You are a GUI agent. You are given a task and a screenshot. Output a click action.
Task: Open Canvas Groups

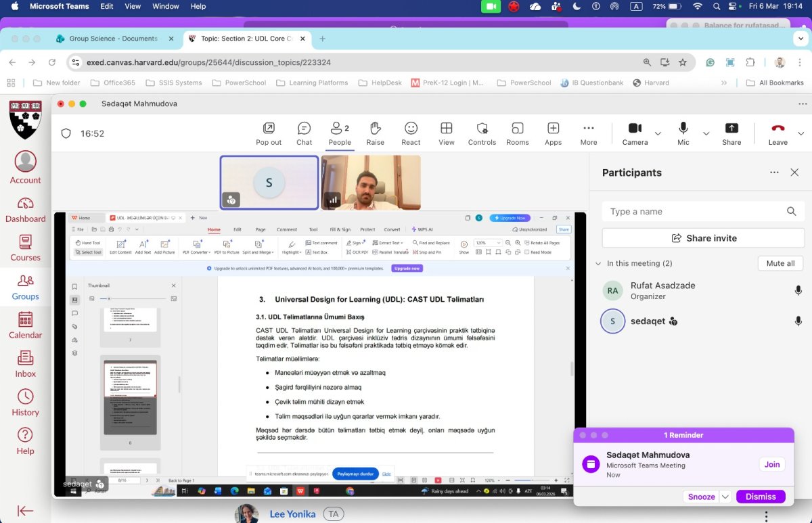point(26,287)
